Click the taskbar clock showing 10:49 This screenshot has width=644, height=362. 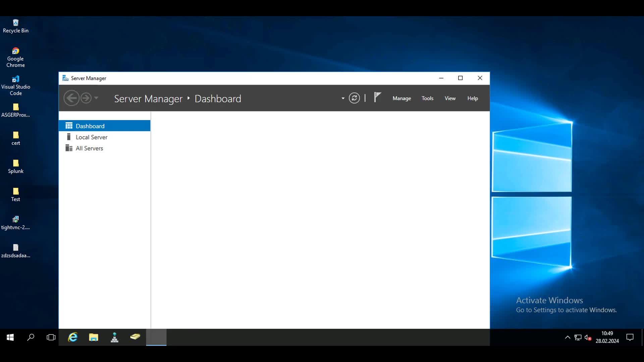tap(607, 337)
